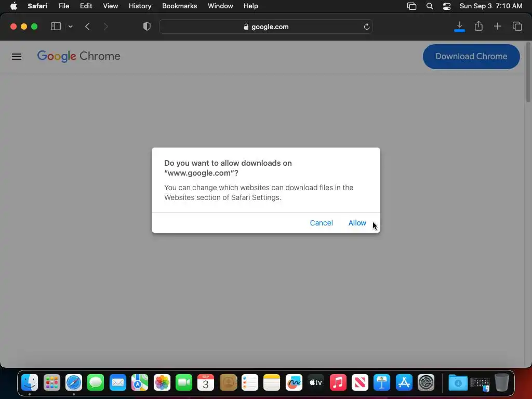532x399 pixels.
Task: Open the Help menu
Action: pyautogui.click(x=251, y=6)
